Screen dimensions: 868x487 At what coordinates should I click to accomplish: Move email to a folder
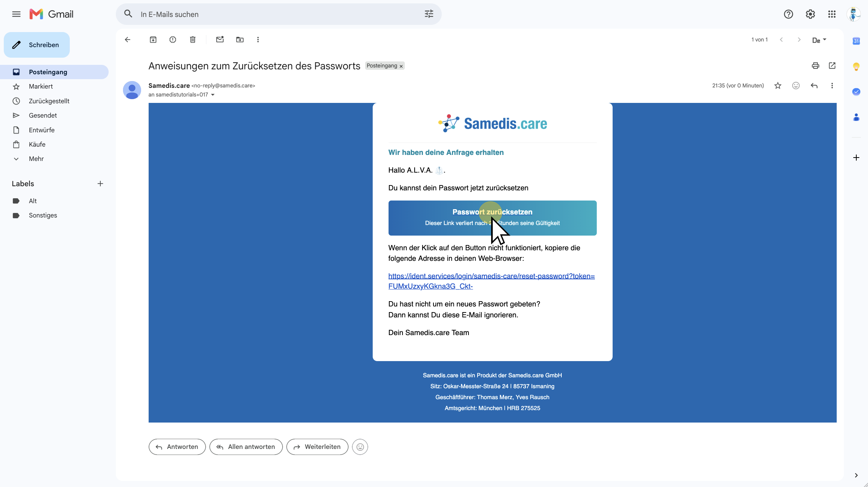240,40
